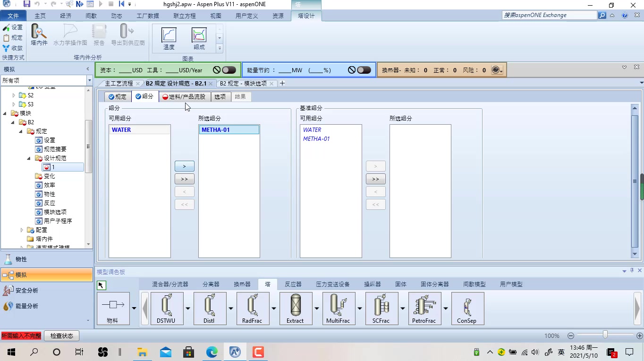This screenshot has height=361, width=644.
Task: Open the Windows Start menu
Action: 11,352
